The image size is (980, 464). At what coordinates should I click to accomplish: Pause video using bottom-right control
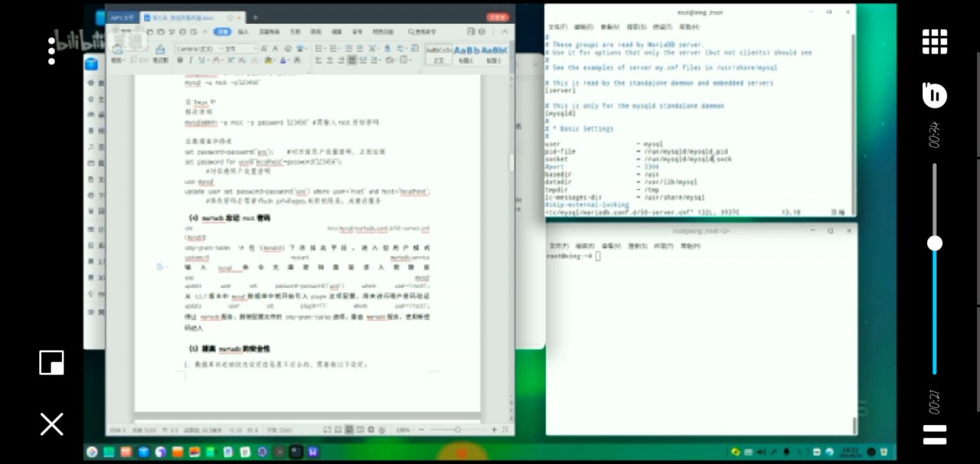pyautogui.click(x=934, y=435)
